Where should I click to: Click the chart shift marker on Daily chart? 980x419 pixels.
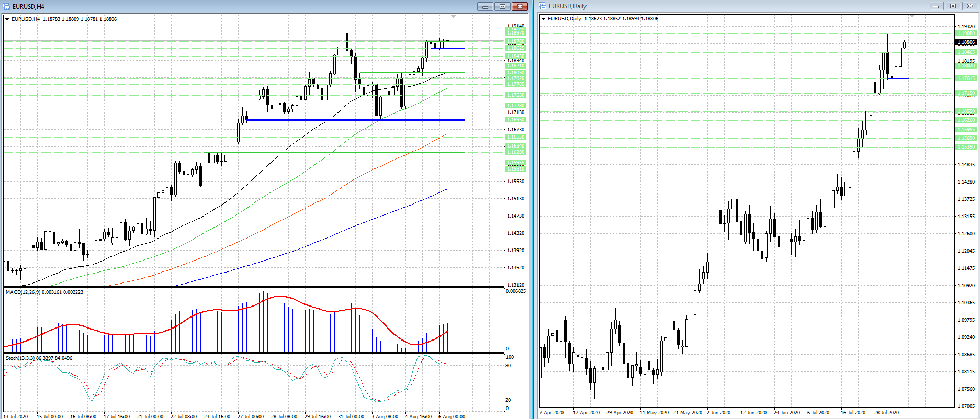[x=912, y=16]
